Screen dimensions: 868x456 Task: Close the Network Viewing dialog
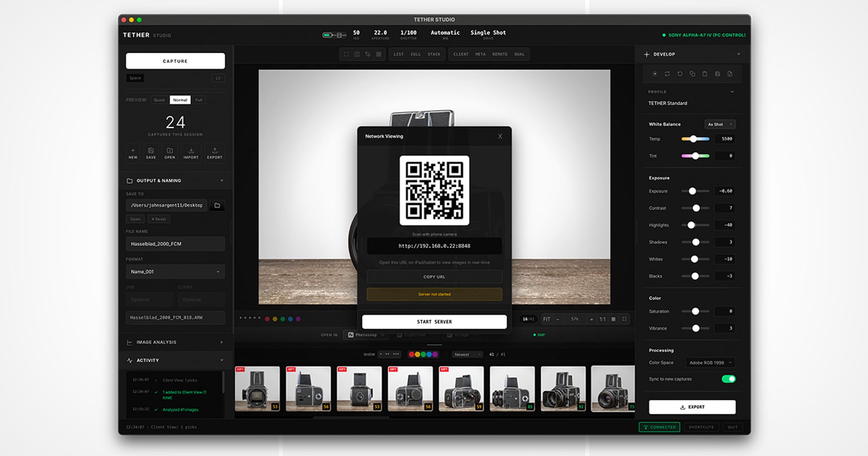(x=500, y=136)
